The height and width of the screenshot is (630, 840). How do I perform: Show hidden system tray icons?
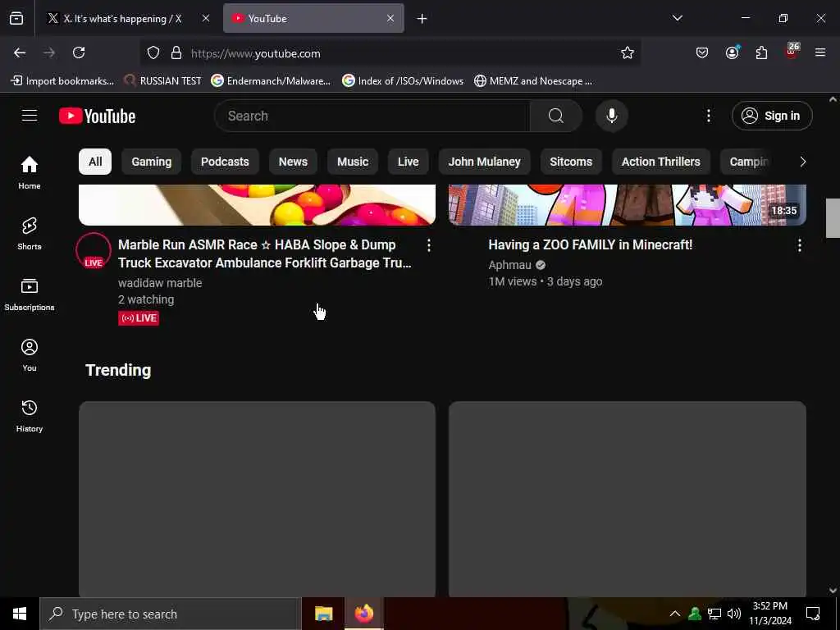pyautogui.click(x=675, y=614)
